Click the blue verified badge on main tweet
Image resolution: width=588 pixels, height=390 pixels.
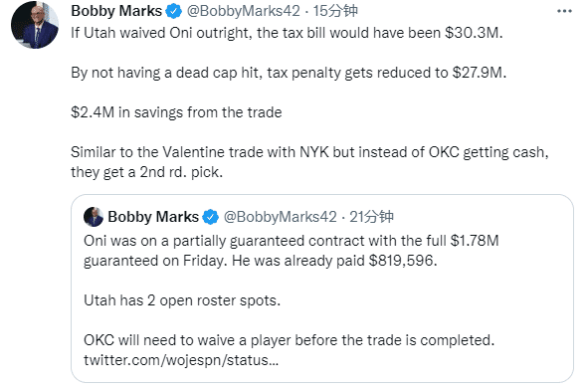click(174, 11)
